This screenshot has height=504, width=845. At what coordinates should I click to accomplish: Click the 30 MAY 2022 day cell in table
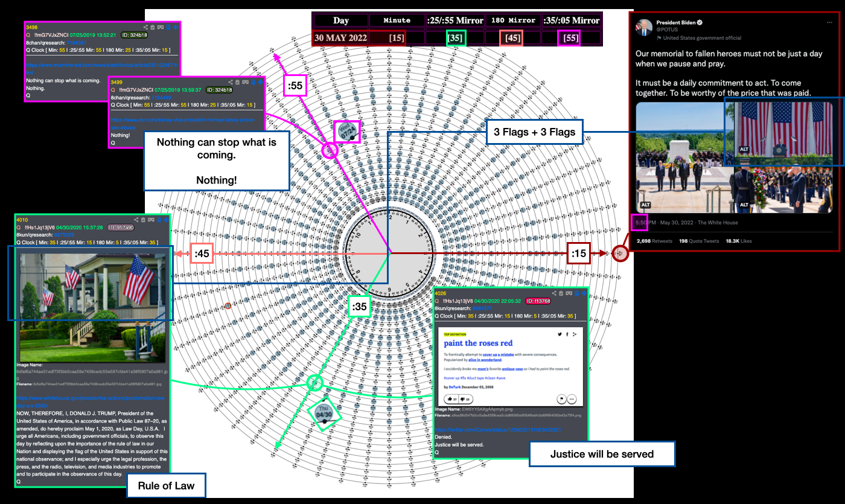[340, 37]
